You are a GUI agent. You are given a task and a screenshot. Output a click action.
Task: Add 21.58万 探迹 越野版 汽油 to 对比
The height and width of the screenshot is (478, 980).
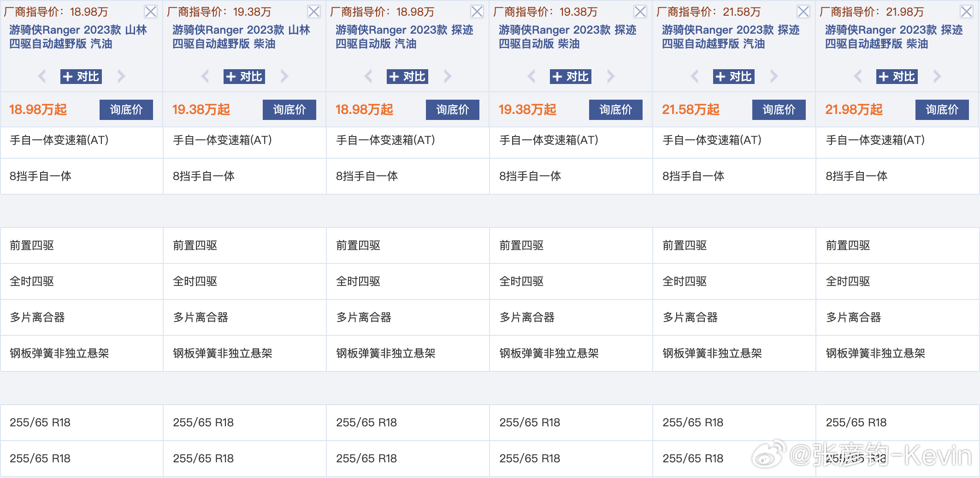734,77
